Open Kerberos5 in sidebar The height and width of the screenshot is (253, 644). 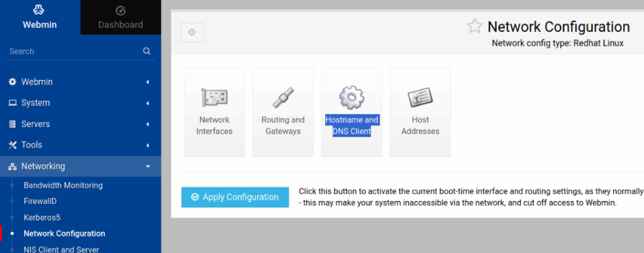(x=42, y=217)
